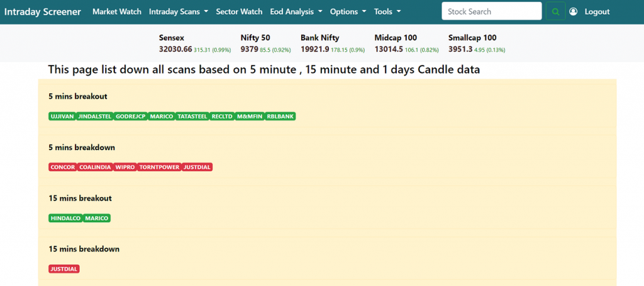Select the M&MFIN stock badge
The image size is (644, 286).
pyautogui.click(x=250, y=117)
